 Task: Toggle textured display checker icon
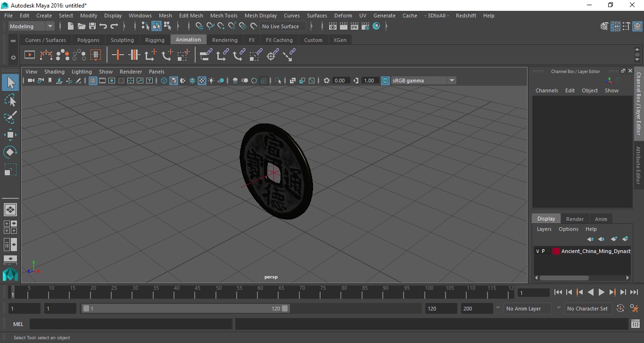click(x=202, y=81)
